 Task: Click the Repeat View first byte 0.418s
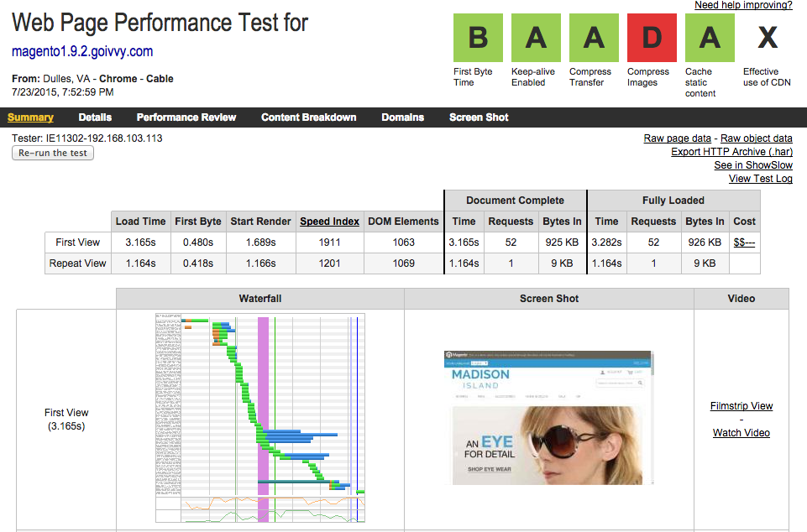(x=198, y=263)
